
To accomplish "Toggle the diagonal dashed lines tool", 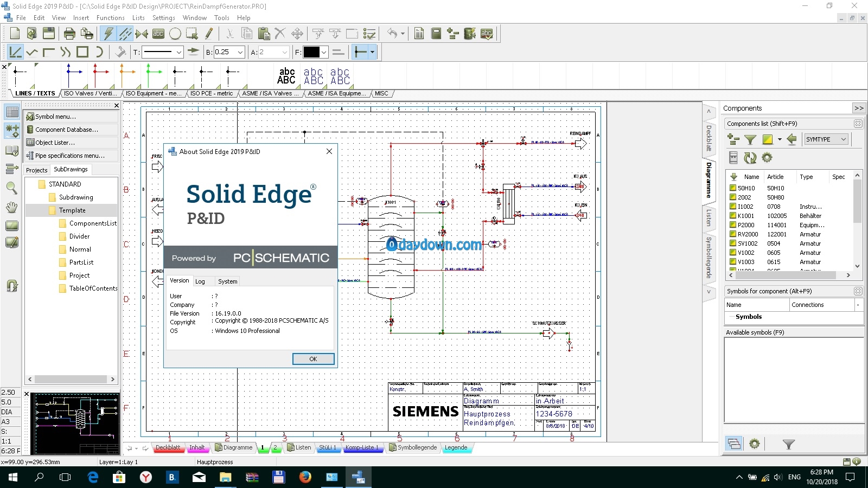I will 125,34.
